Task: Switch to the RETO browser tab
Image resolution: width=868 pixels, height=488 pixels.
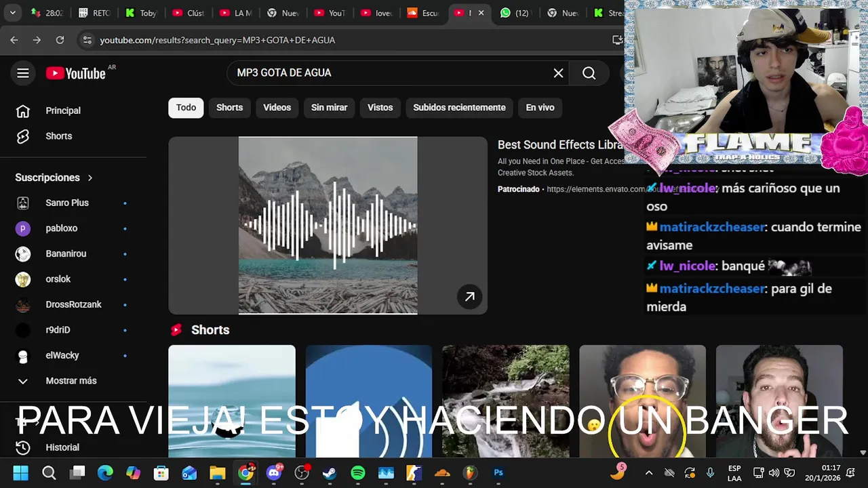Action: click(x=94, y=13)
